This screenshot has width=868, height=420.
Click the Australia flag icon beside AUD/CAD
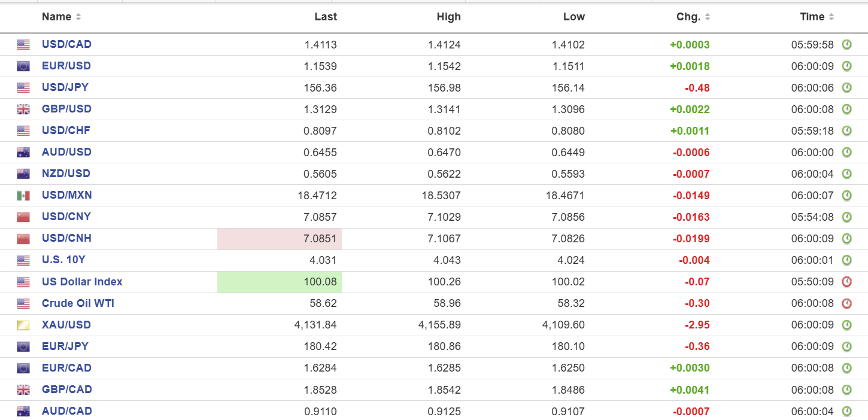click(23, 411)
